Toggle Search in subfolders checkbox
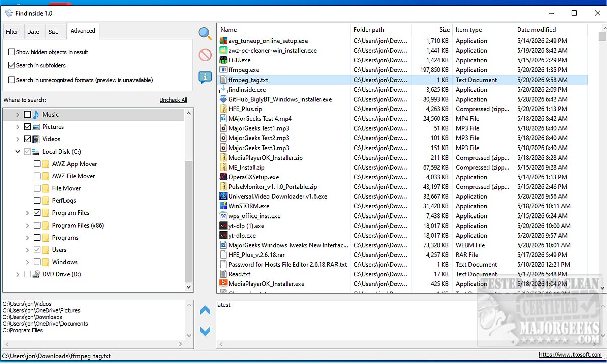607x364 pixels. [12, 65]
